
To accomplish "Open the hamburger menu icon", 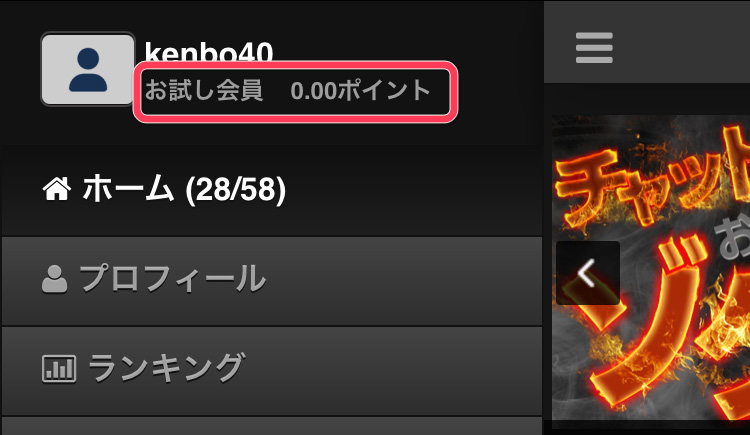I will tap(594, 47).
